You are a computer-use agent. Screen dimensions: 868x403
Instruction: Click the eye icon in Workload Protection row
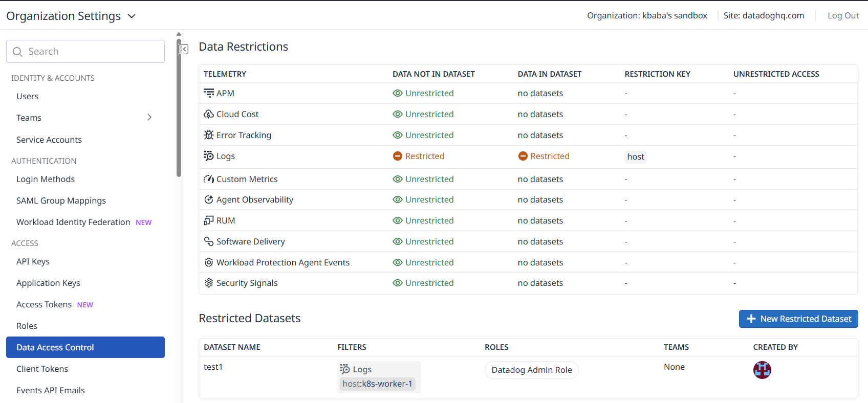(x=398, y=262)
